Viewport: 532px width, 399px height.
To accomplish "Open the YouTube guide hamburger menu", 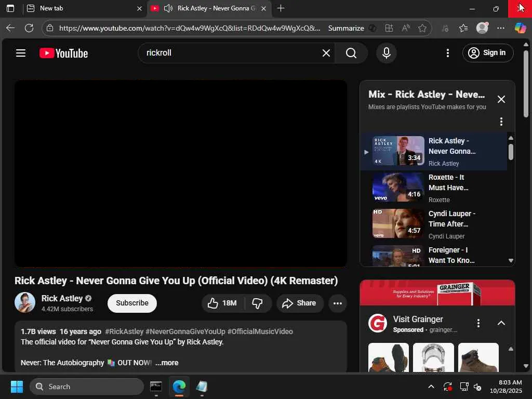I will (x=21, y=53).
